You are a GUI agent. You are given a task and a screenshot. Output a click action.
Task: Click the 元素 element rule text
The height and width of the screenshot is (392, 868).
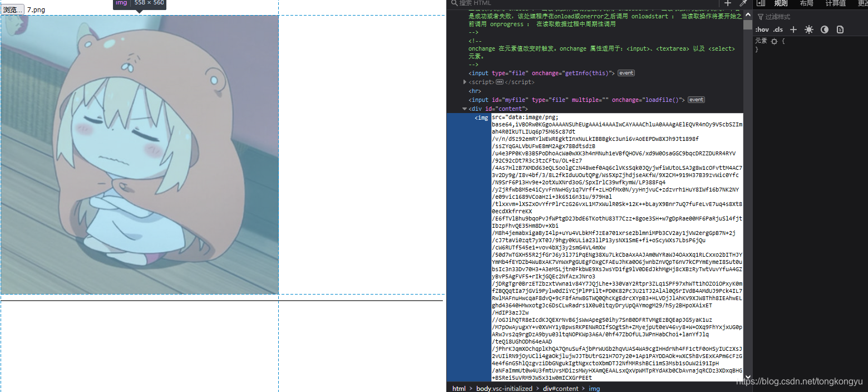pyautogui.click(x=761, y=41)
